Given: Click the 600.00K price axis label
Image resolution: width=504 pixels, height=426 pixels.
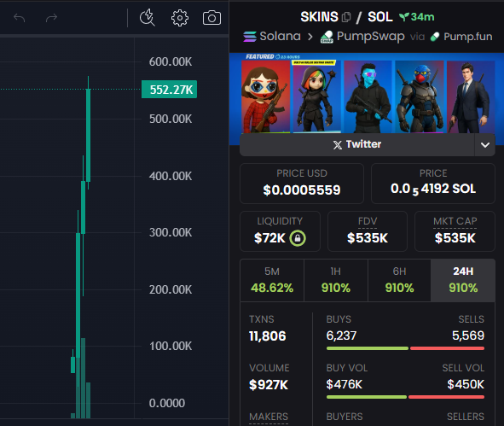Looking at the screenshot, I should (171, 61).
